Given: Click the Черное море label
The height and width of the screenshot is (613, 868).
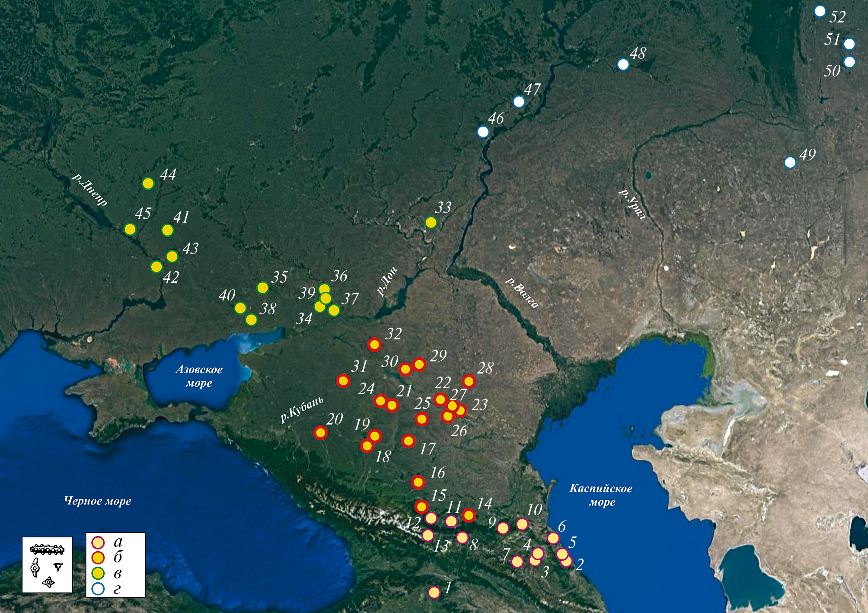Looking at the screenshot, I should (98, 501).
